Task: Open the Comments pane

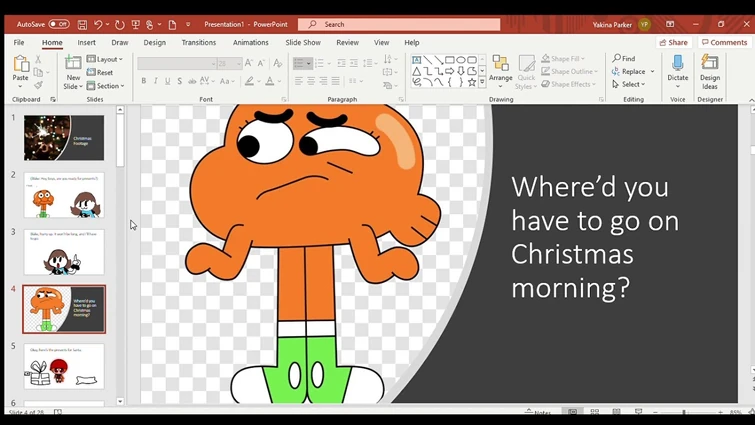Action: (x=724, y=42)
